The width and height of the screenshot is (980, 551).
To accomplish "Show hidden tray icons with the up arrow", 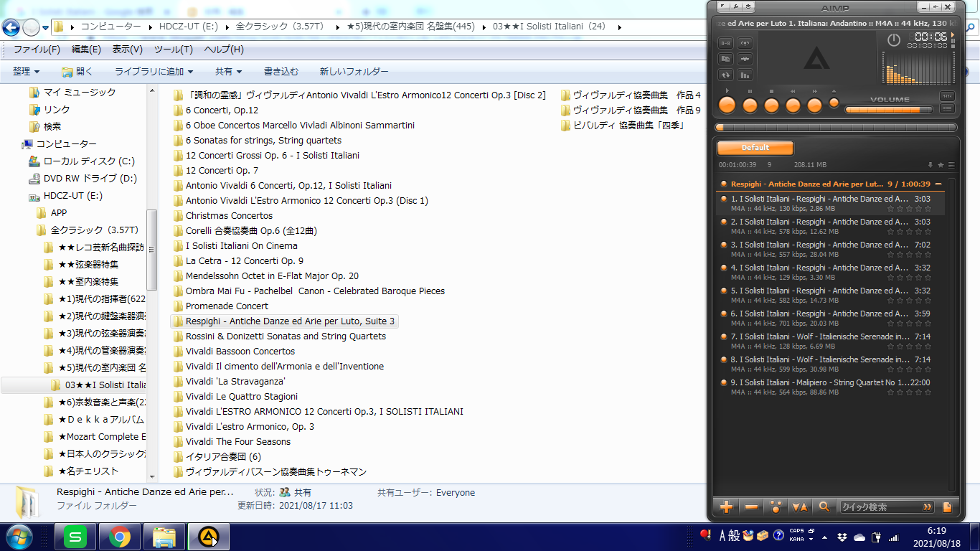I will (824, 537).
